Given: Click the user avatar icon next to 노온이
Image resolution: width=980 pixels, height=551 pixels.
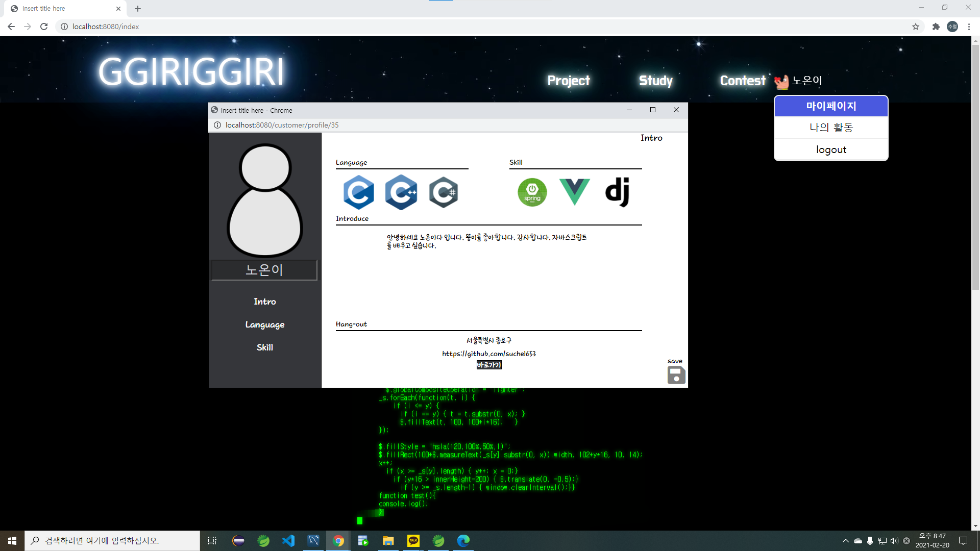Looking at the screenshot, I should pos(781,81).
